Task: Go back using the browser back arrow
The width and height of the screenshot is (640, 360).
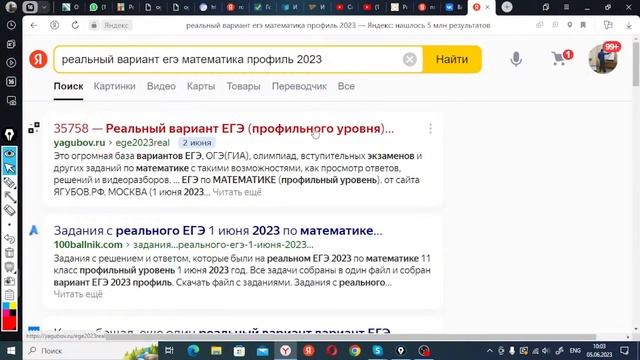Action: (34, 25)
